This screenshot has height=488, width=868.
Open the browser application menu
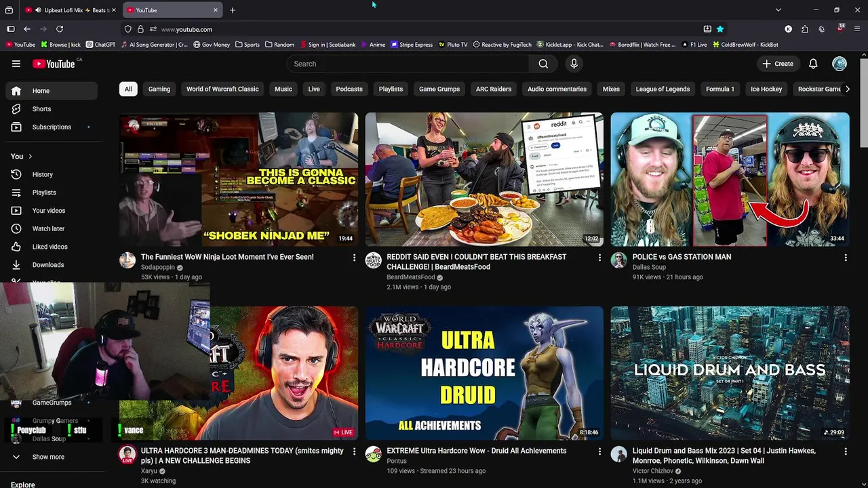click(858, 29)
